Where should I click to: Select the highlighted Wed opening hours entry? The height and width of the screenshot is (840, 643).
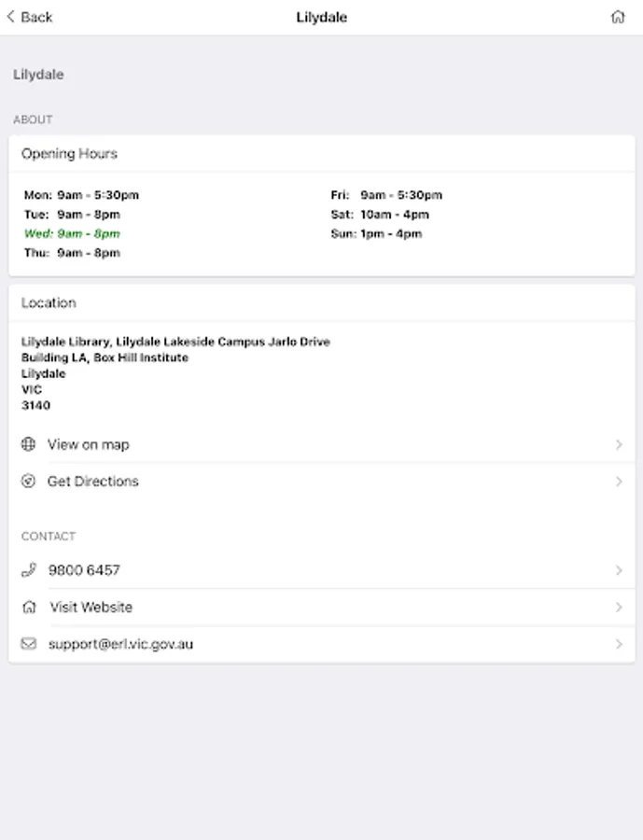(72, 233)
